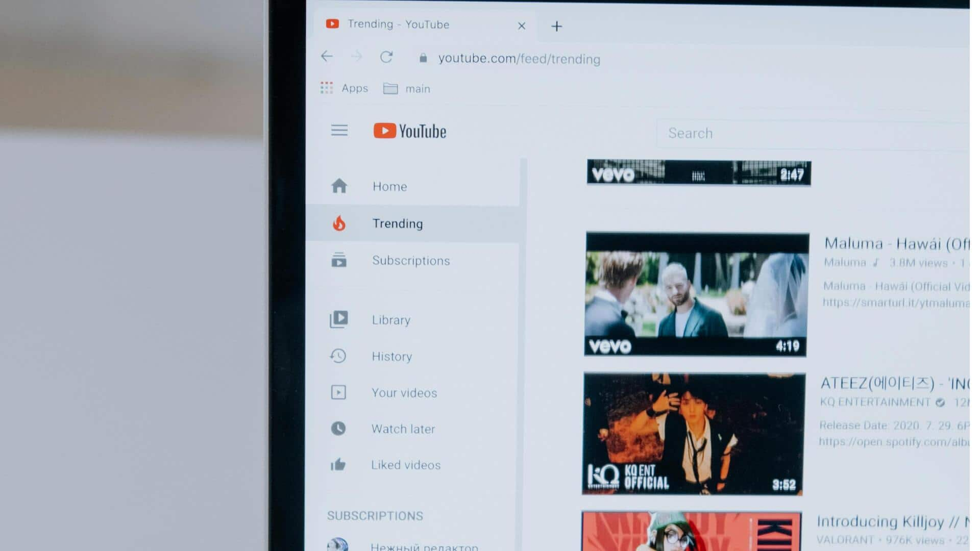Click the Maluma Hawái video thumbnail
This screenshot has width=980, height=551.
coord(698,294)
